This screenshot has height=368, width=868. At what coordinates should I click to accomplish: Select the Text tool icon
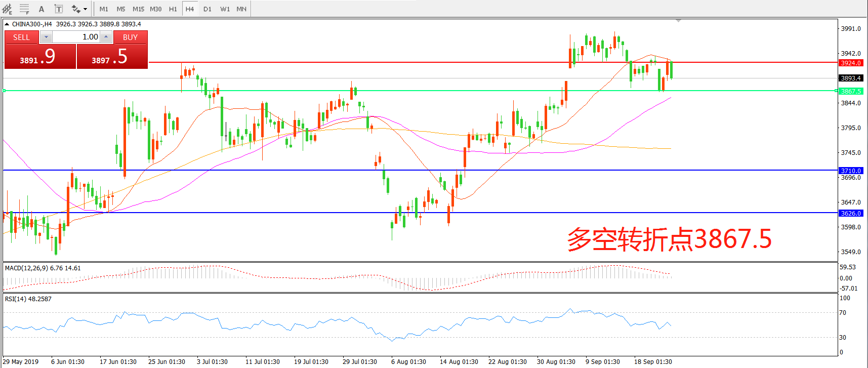point(42,9)
